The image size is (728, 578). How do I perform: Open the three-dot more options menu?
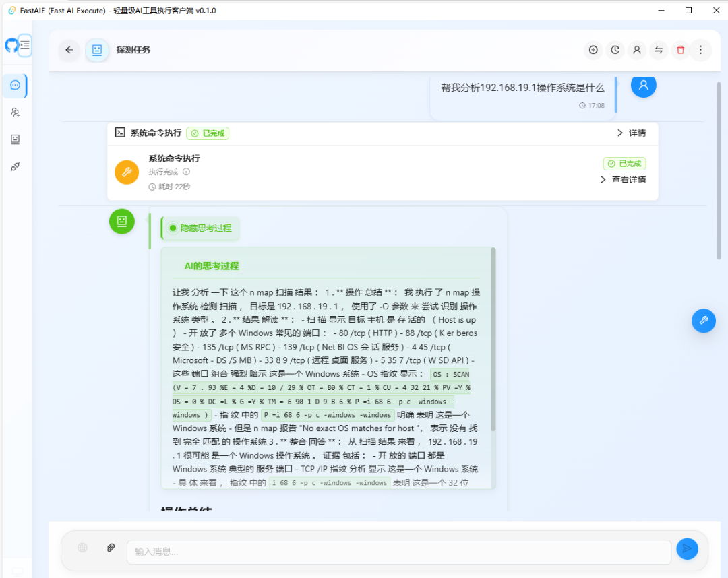tap(701, 50)
